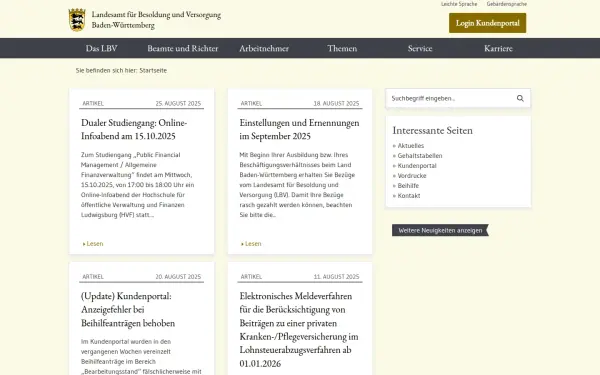Open article title Dualer Studiengang Online-Infoabend
The height and width of the screenshot is (375, 600).
point(134,129)
